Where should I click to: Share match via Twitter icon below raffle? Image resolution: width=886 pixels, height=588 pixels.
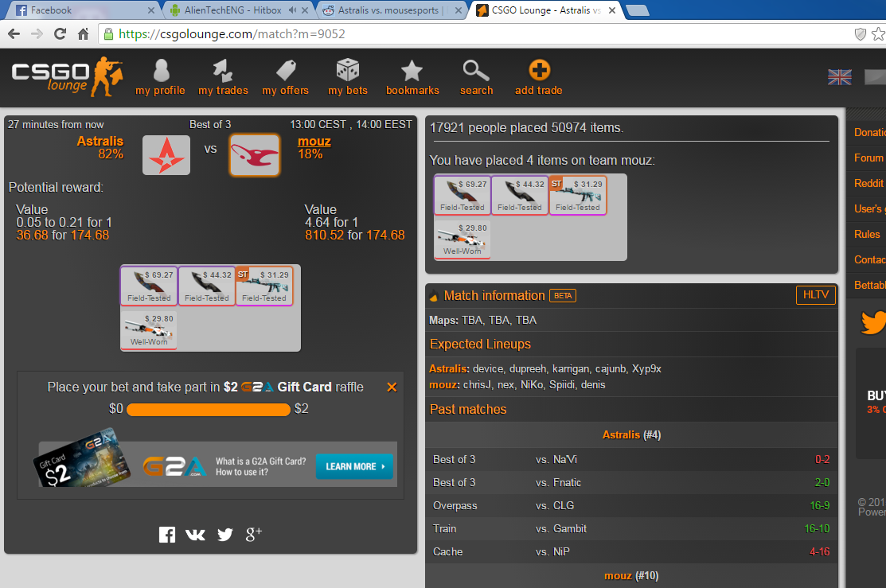[225, 535]
